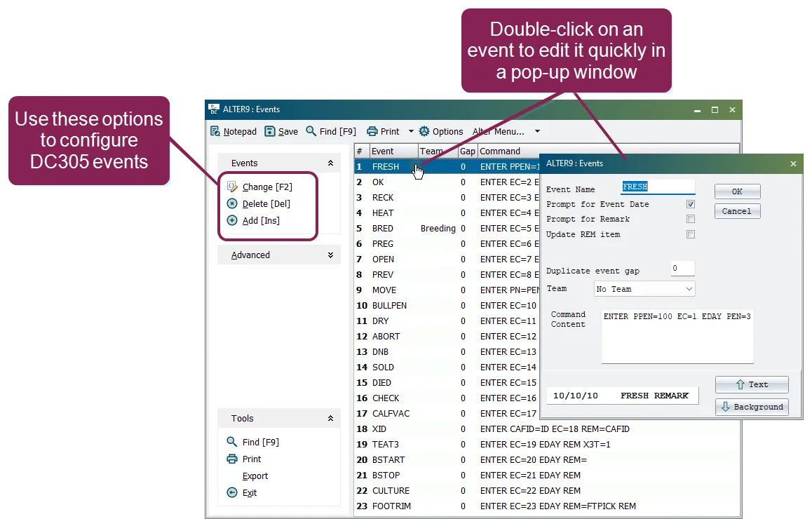
Task: Click Cancel in the event dialog
Action: click(x=738, y=211)
